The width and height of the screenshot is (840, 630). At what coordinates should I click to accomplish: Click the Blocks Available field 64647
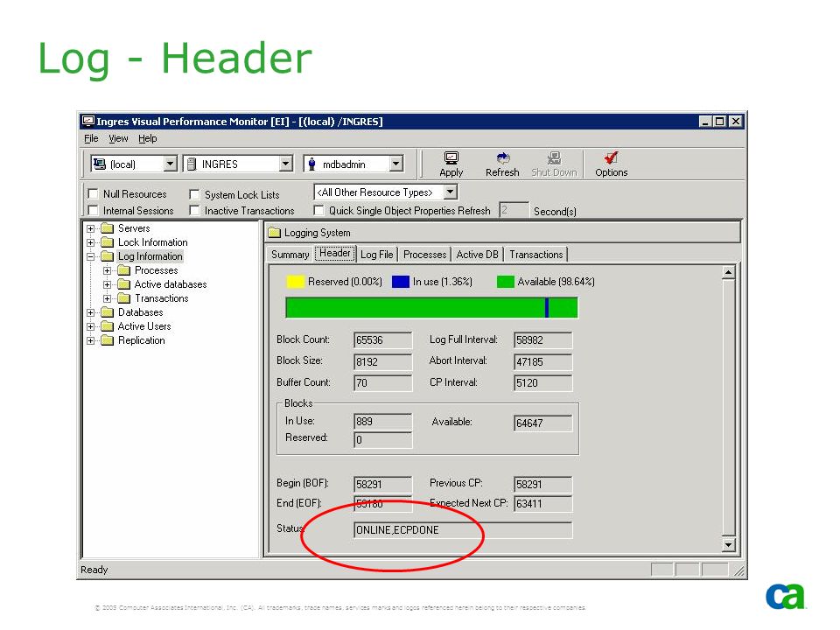(542, 423)
